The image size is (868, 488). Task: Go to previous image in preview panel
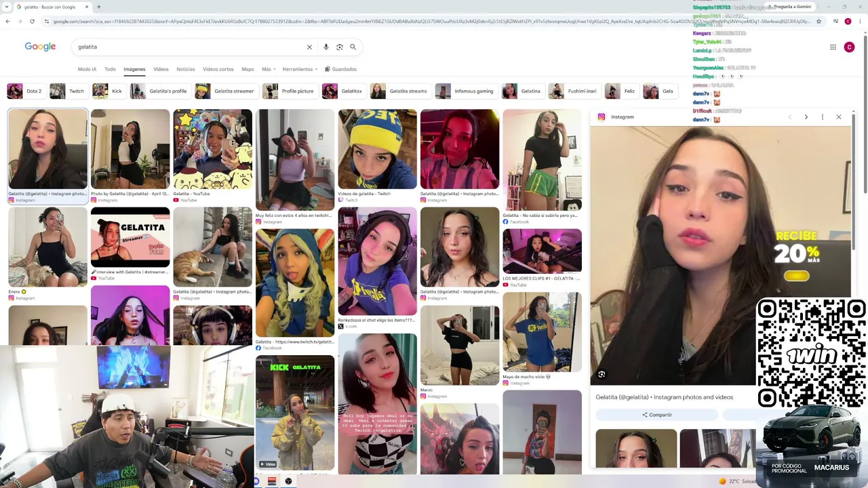(790, 117)
